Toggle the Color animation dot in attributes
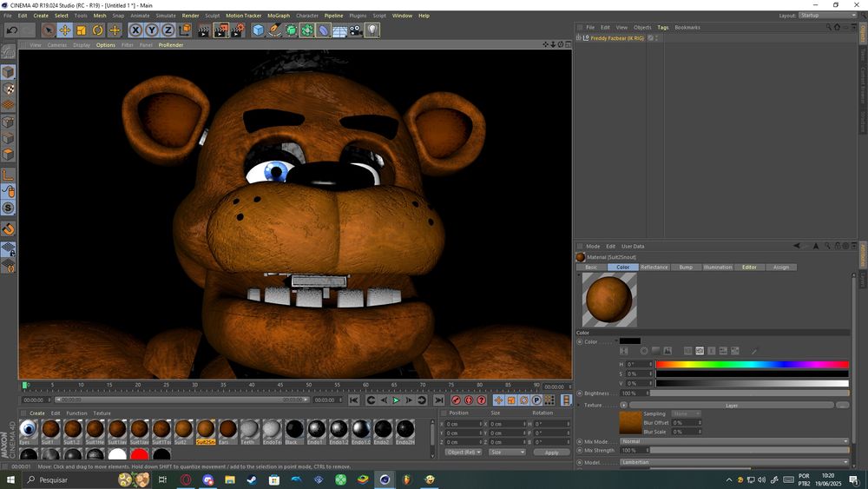868x489 pixels. tap(579, 341)
